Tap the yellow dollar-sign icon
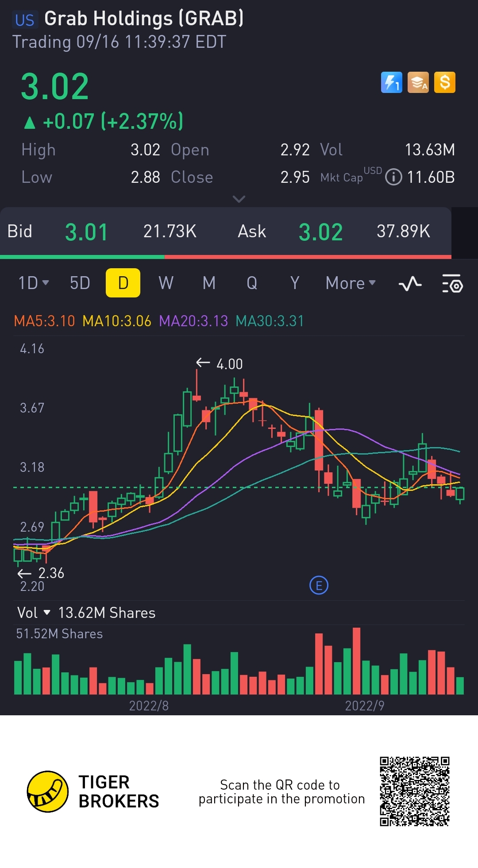 pos(445,82)
